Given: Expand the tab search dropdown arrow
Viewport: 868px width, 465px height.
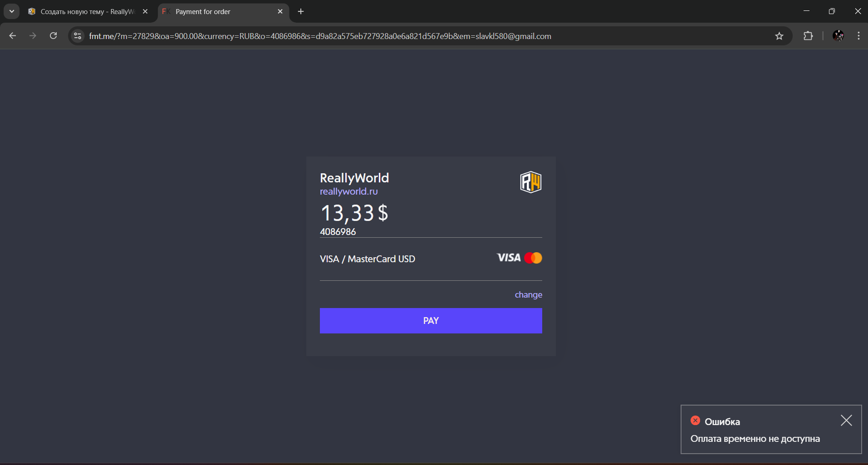Looking at the screenshot, I should point(12,11).
